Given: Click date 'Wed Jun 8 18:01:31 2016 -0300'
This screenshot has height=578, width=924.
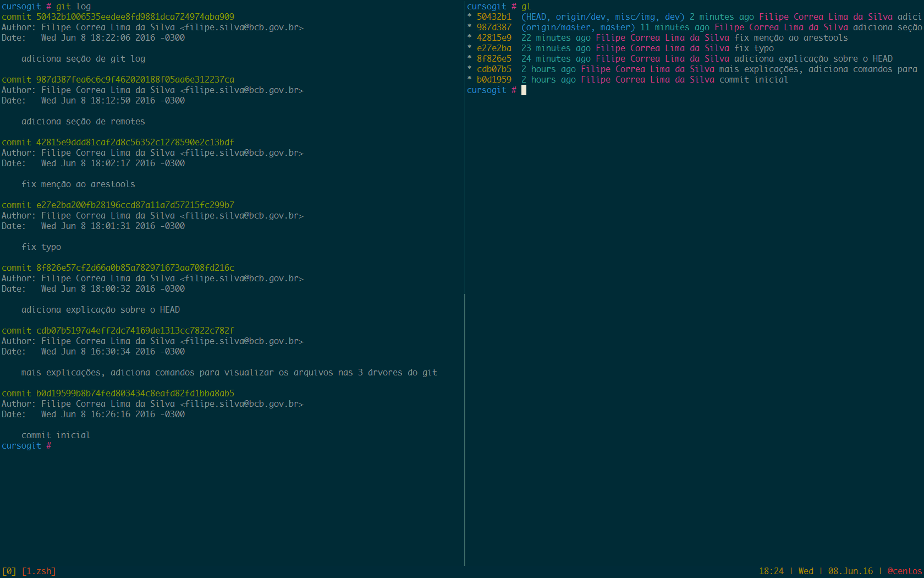Looking at the screenshot, I should pyautogui.click(x=113, y=226).
